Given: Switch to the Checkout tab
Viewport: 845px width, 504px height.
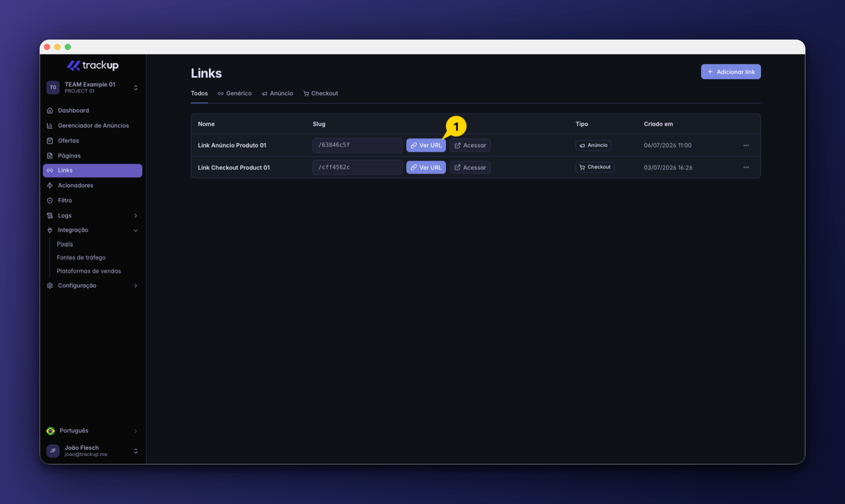Looking at the screenshot, I should pyautogui.click(x=321, y=93).
